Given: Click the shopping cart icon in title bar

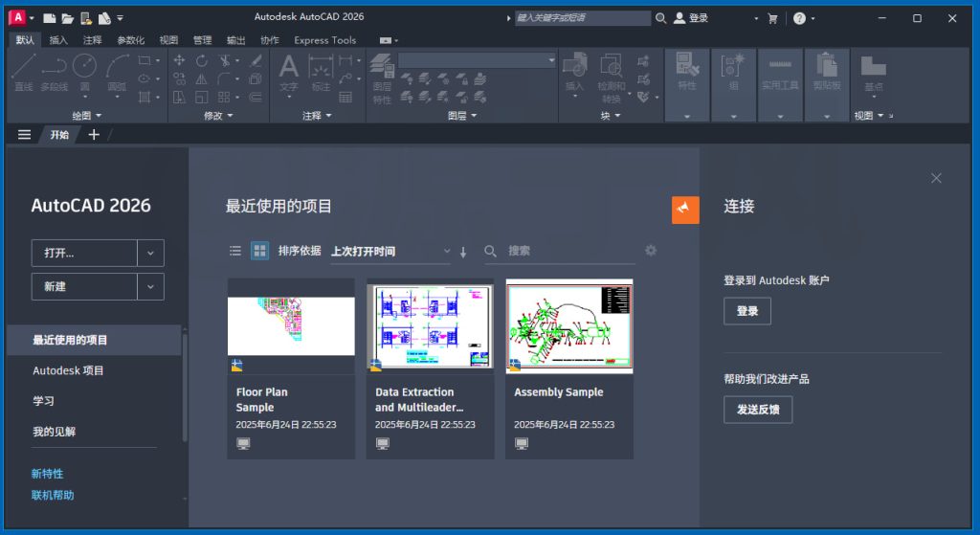Looking at the screenshot, I should [772, 19].
